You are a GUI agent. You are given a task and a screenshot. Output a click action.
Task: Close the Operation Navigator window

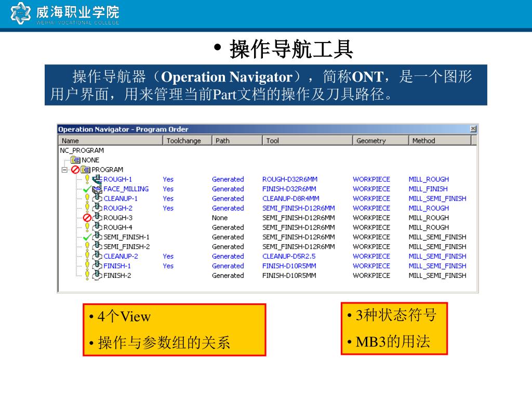tap(473, 129)
